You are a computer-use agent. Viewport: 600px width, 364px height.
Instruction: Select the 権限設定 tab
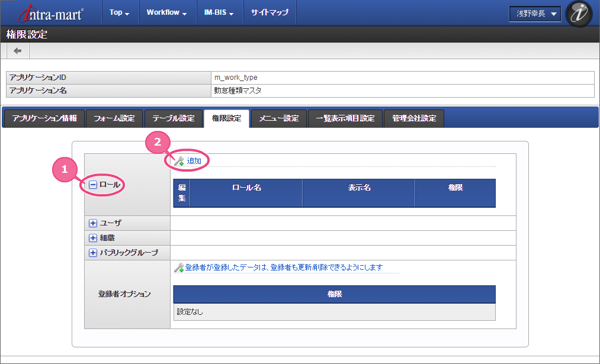pos(226,118)
